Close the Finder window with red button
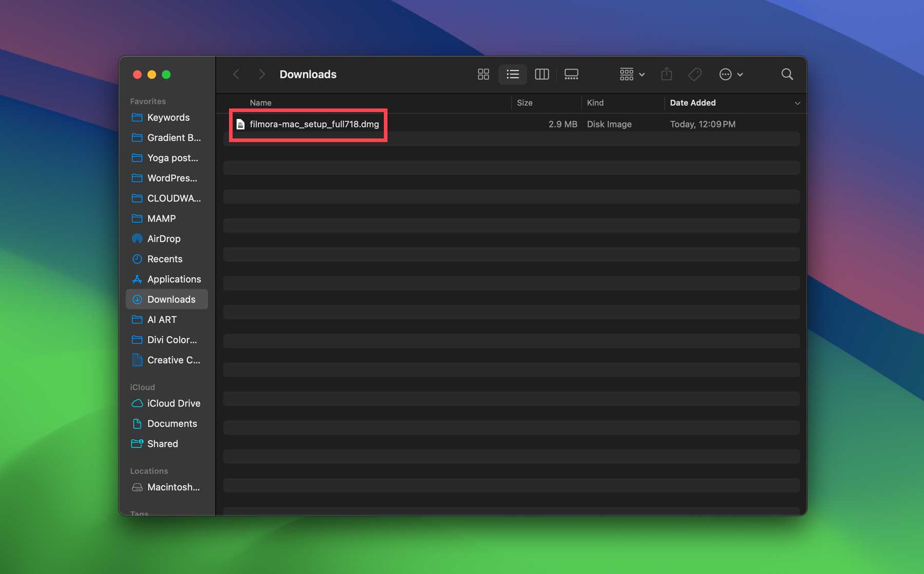Image resolution: width=924 pixels, height=574 pixels. [x=137, y=74]
